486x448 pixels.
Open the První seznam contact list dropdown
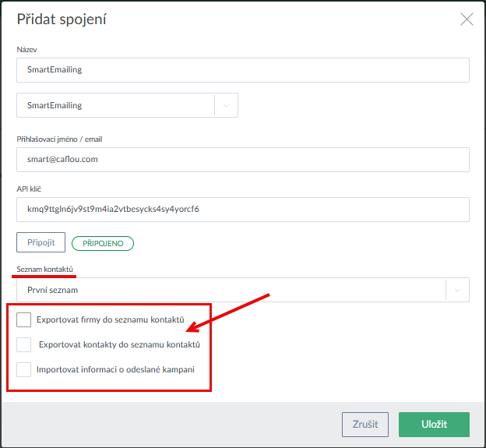(x=231, y=290)
